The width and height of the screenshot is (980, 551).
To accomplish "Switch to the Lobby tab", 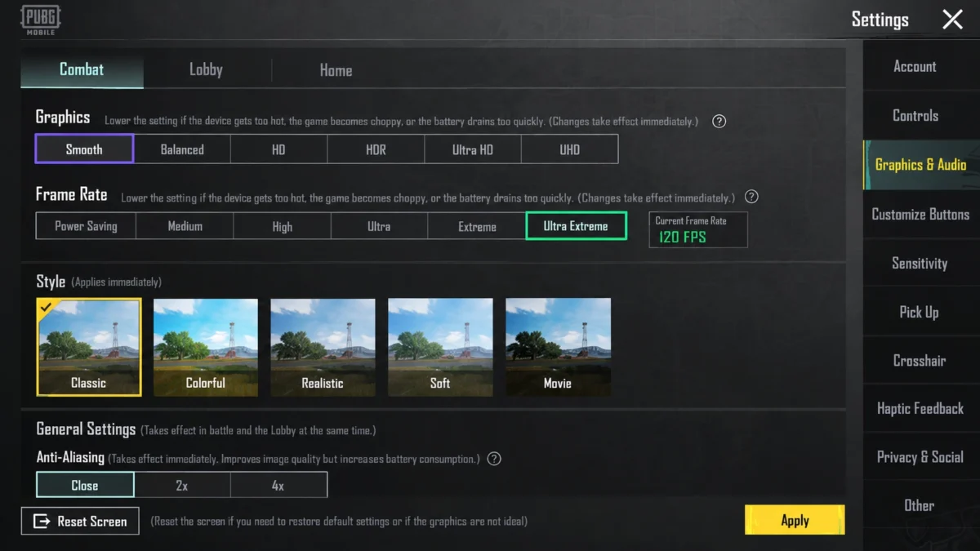I will [x=206, y=70].
